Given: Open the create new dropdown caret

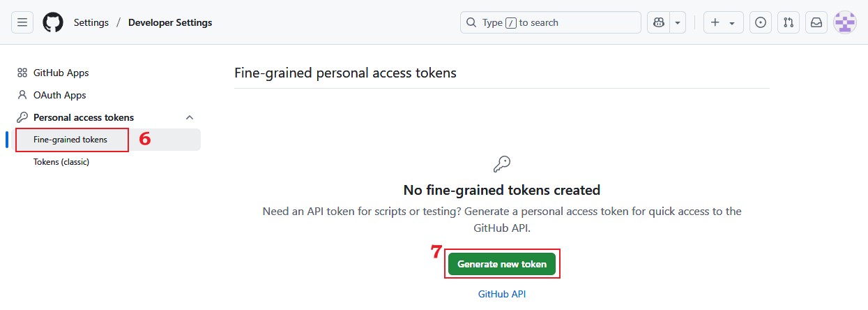Looking at the screenshot, I should coord(732,22).
